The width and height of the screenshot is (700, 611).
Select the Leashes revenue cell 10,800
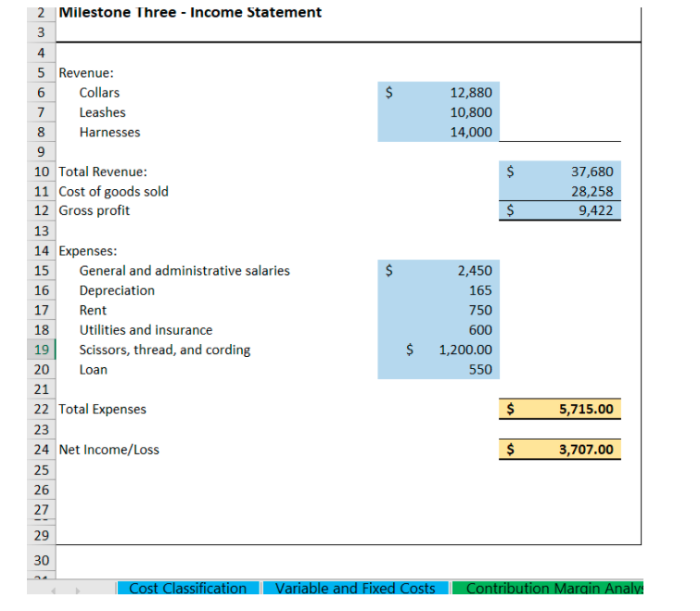pyautogui.click(x=439, y=112)
